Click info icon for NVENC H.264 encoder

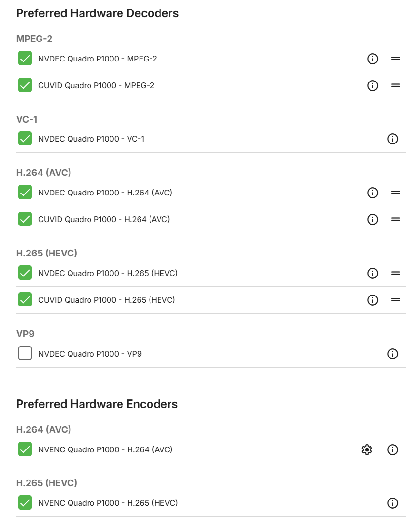392,449
